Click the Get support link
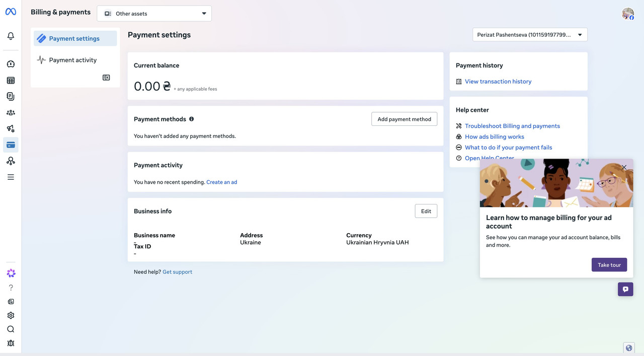 [x=178, y=272]
